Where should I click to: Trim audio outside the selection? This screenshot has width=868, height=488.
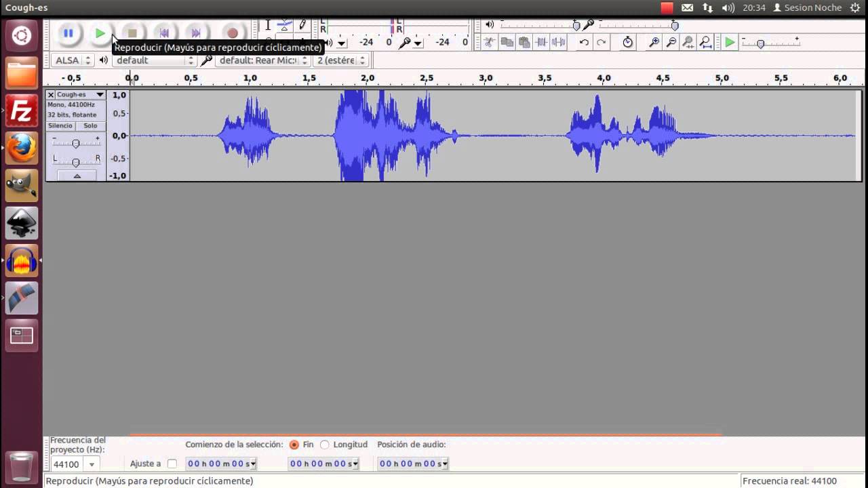(x=541, y=42)
